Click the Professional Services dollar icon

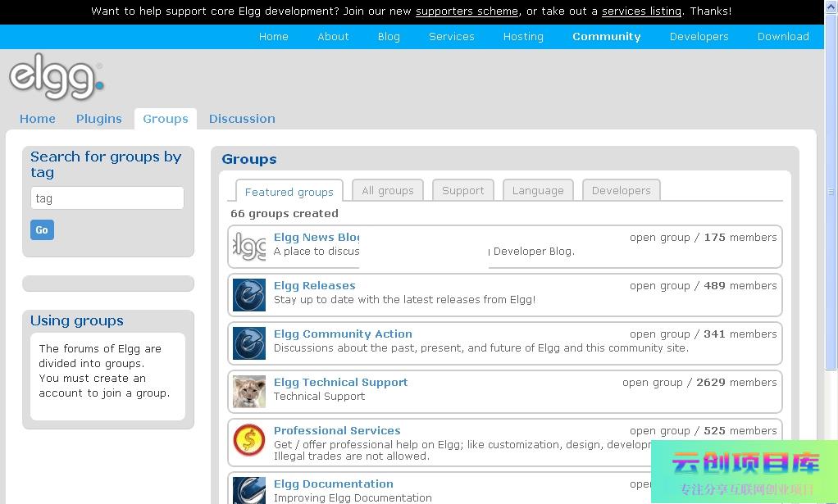point(249,440)
